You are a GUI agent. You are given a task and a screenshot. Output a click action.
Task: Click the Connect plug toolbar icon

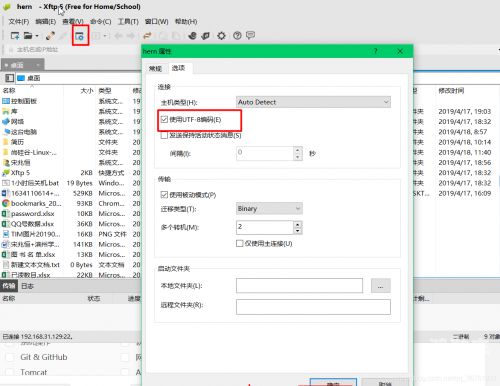pyautogui.click(x=50, y=35)
